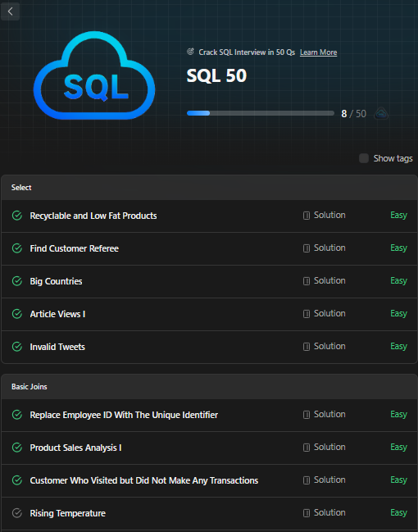The image size is (418, 532).
Task: Click the solved checkmark for Big Countries
Action: (x=17, y=281)
